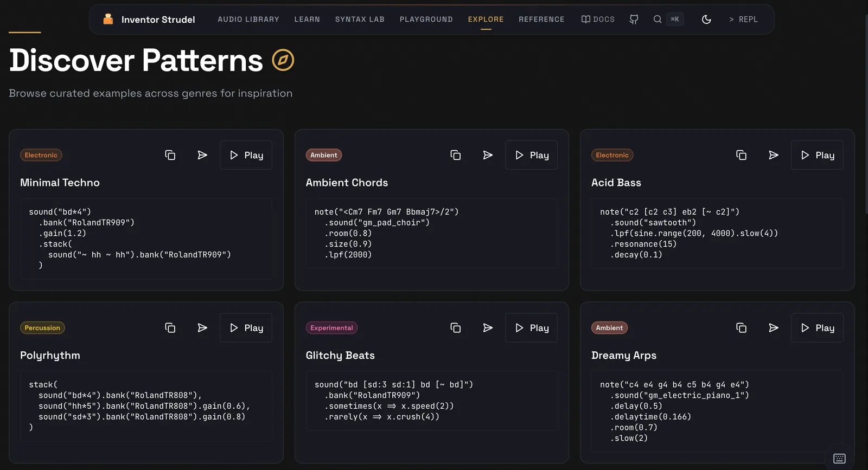Click the ⌘K search shortcut badge
Image resolution: width=868 pixels, height=470 pixels.
675,20
